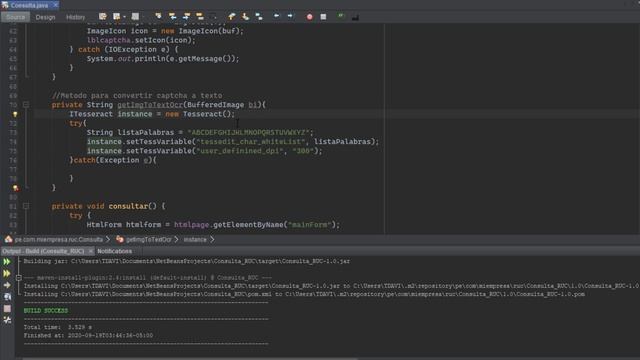Click Find Next Occurrence icon
Screen dimensions: 640x360
tap(186, 17)
